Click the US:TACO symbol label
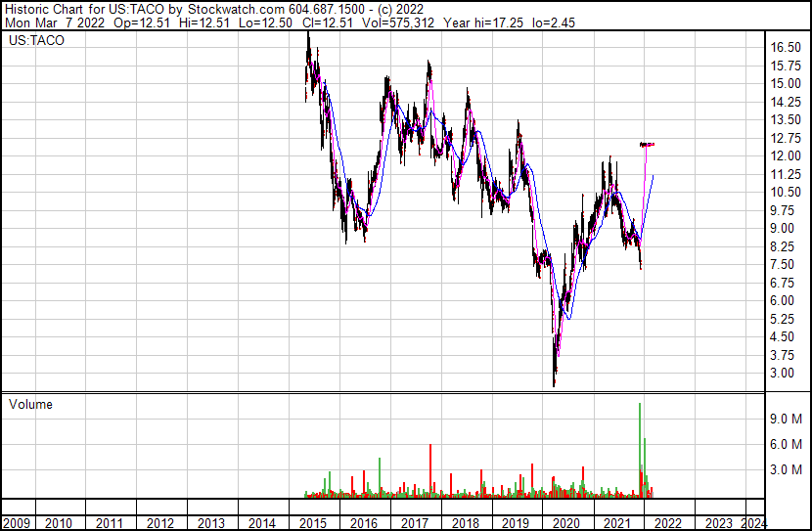 37,40
